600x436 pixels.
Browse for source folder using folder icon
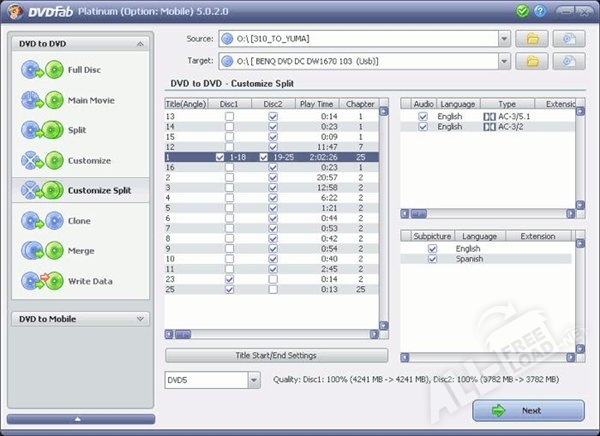533,38
